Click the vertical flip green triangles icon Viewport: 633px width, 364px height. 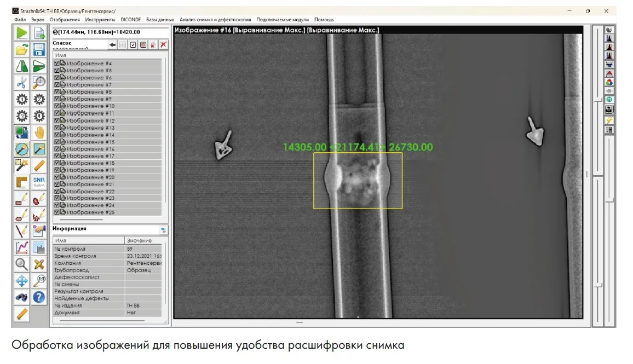pyautogui.click(x=39, y=66)
